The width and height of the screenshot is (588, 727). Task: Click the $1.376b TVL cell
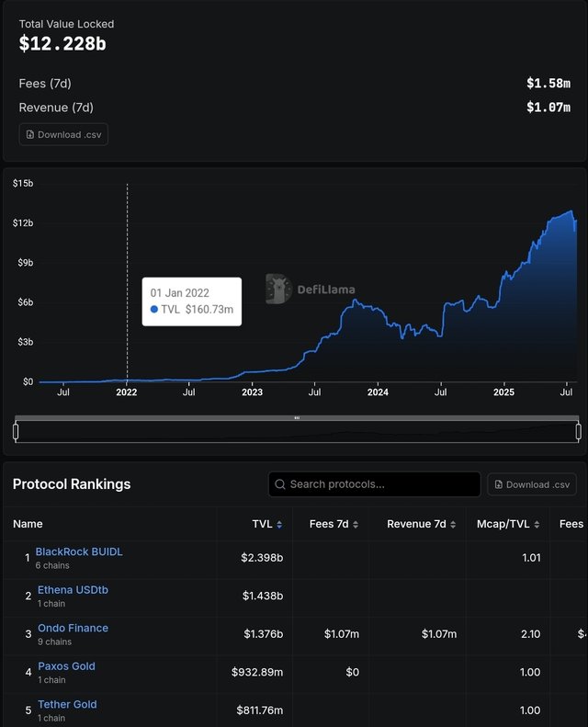[263, 634]
